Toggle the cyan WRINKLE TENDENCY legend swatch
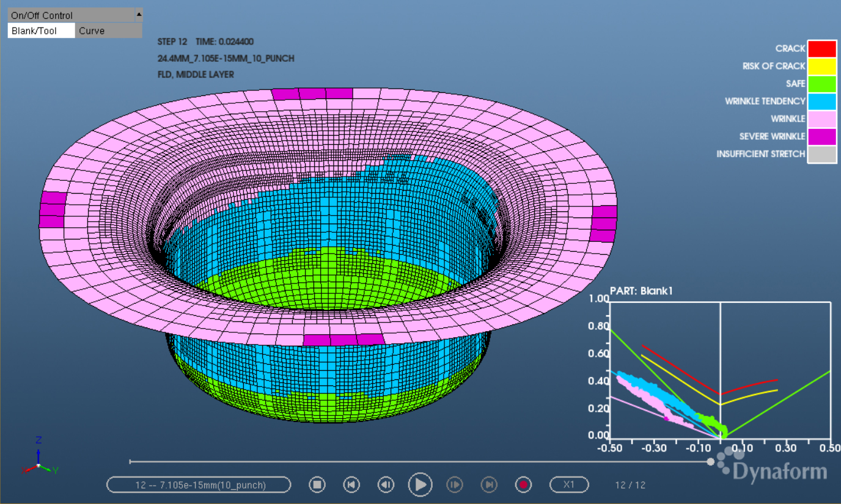The image size is (841, 504). click(x=821, y=101)
